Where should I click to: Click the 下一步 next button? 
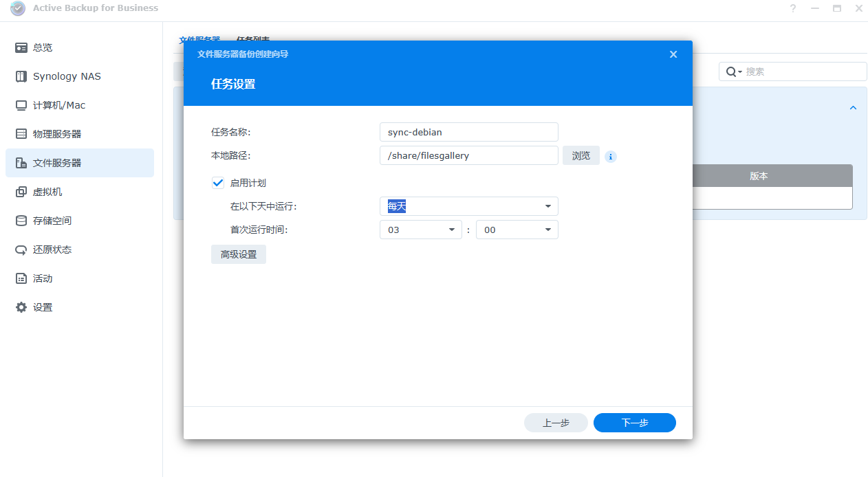tap(634, 423)
